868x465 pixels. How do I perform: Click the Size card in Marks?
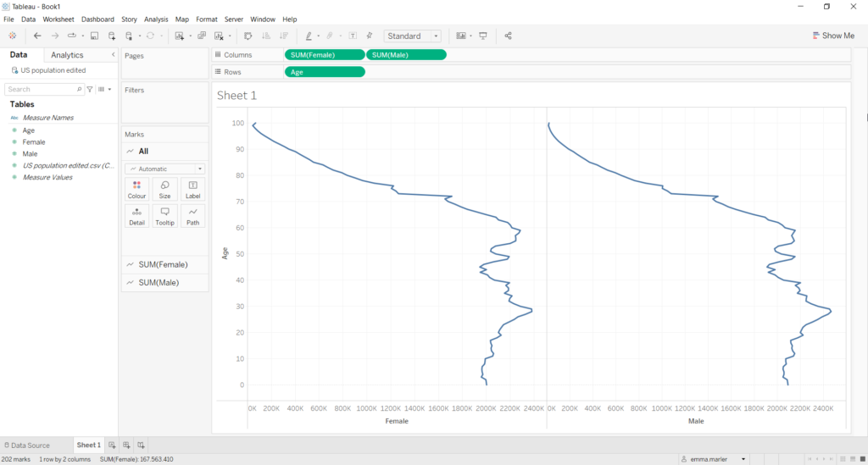point(165,190)
